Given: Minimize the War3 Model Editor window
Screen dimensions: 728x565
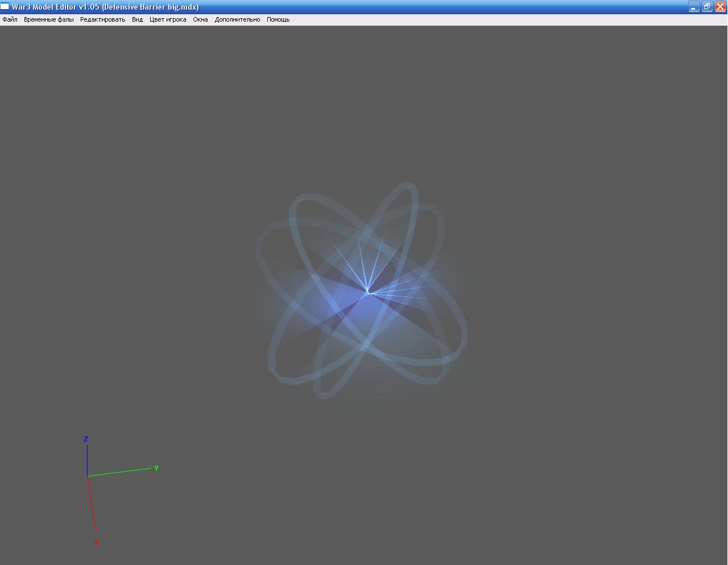Looking at the screenshot, I should point(693,7).
